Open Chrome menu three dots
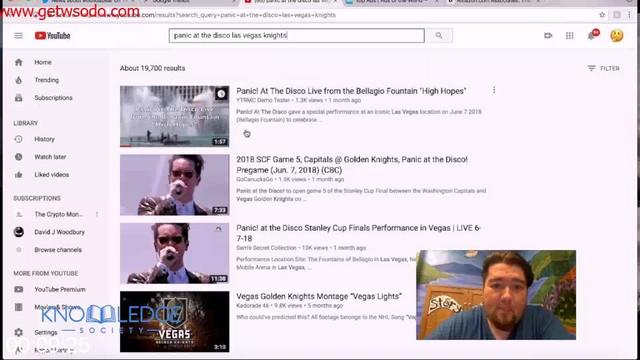 [629, 15]
